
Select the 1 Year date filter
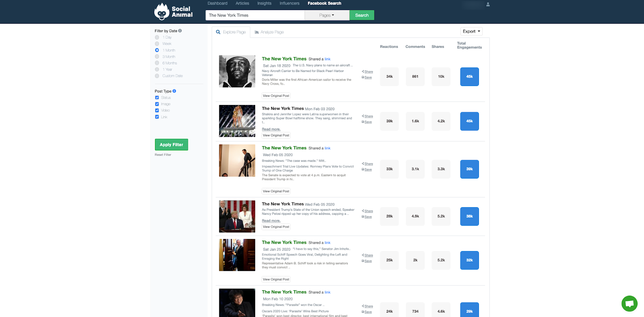point(157,70)
